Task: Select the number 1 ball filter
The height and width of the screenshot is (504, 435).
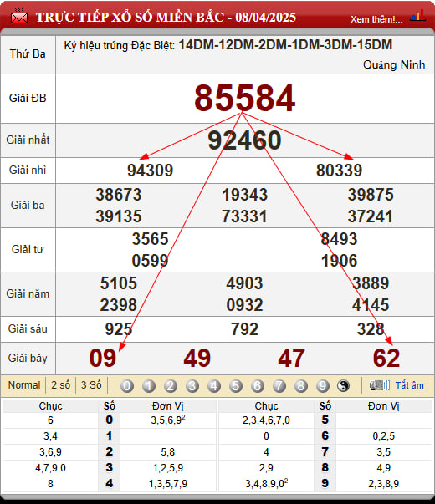Action: [149, 386]
